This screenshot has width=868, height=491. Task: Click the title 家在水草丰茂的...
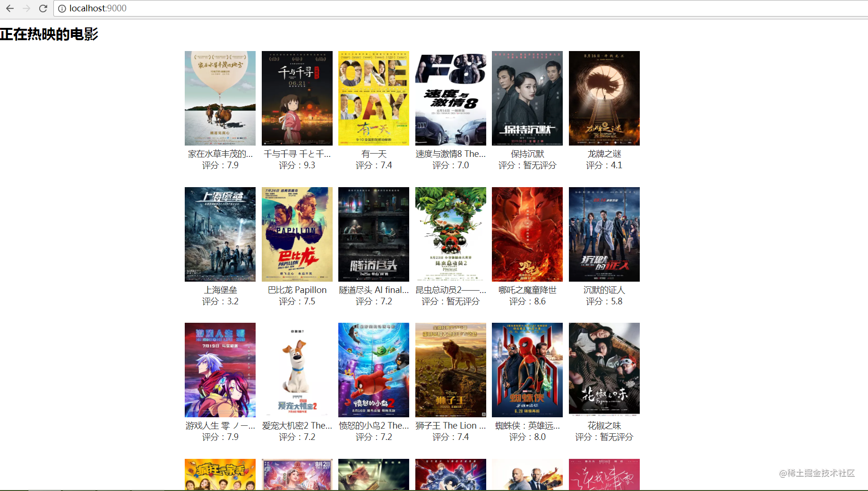point(220,154)
